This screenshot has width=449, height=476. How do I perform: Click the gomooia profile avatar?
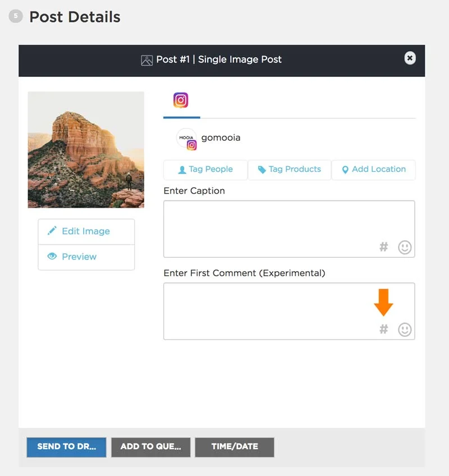[187, 139]
